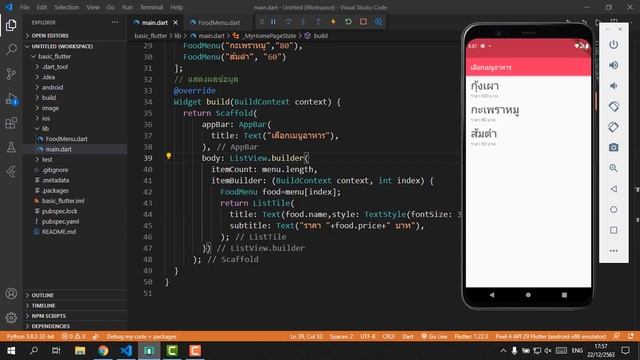
Task: Tap the กะเพราหมู item in the emulator list
Action: tap(528, 113)
